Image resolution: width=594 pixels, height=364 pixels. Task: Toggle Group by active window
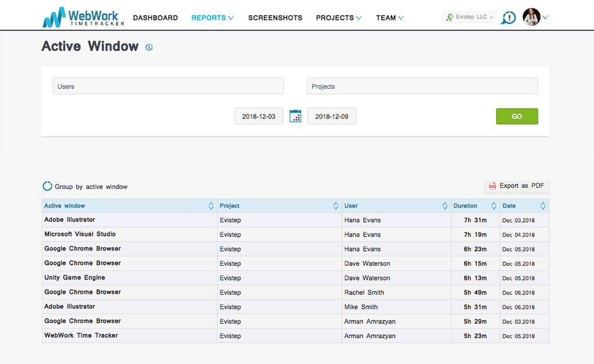pyautogui.click(x=48, y=186)
